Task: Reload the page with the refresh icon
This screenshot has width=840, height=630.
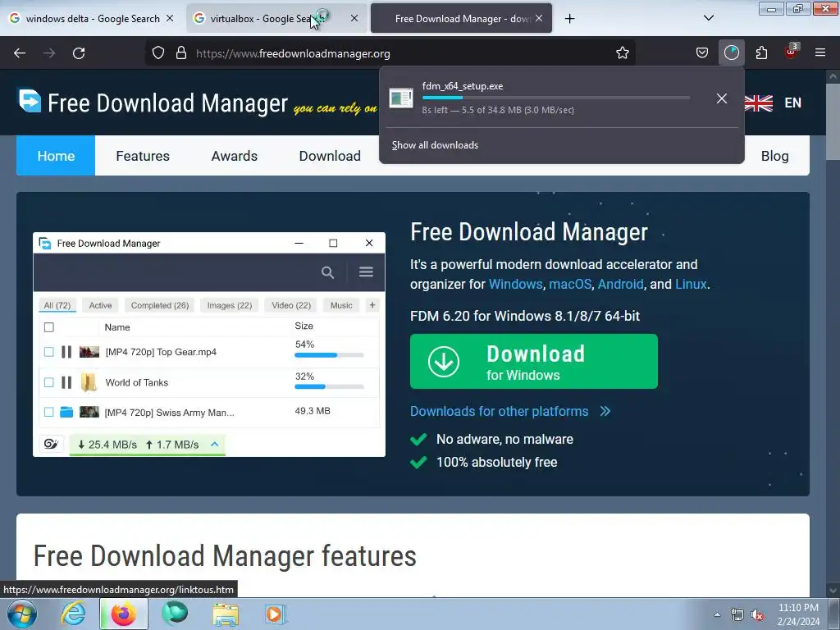Action: click(x=79, y=53)
